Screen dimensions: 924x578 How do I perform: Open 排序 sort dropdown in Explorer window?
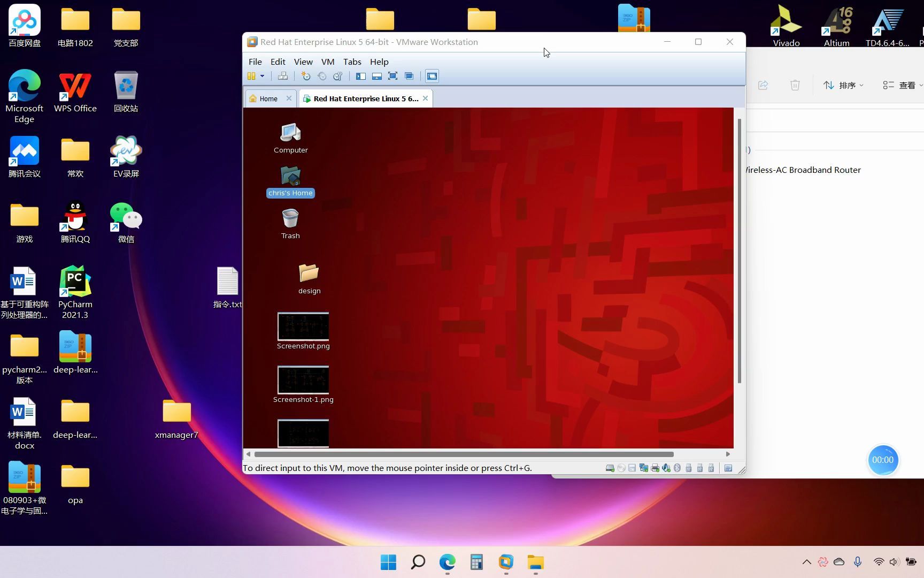(x=843, y=86)
